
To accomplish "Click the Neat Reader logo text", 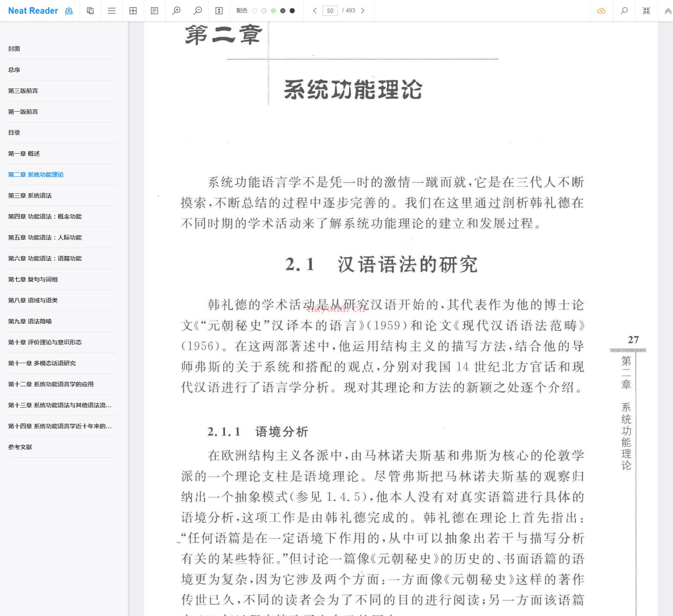I will 33,11.
